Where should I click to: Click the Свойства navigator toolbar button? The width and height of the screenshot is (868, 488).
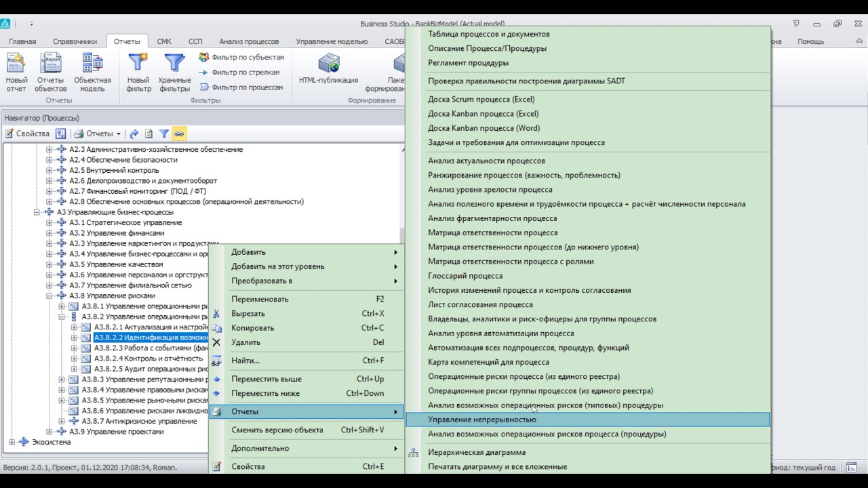27,134
